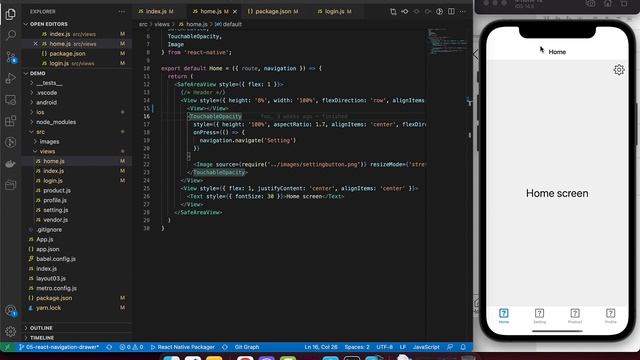Viewport: 640px width, 360px height.
Task: Click home.js in the breadcrumb path
Action: (x=193, y=24)
